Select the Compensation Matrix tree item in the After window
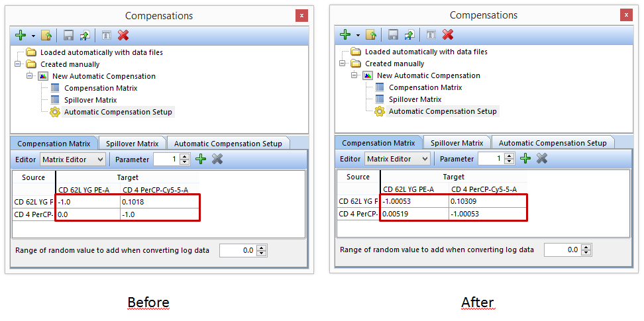 [425, 87]
